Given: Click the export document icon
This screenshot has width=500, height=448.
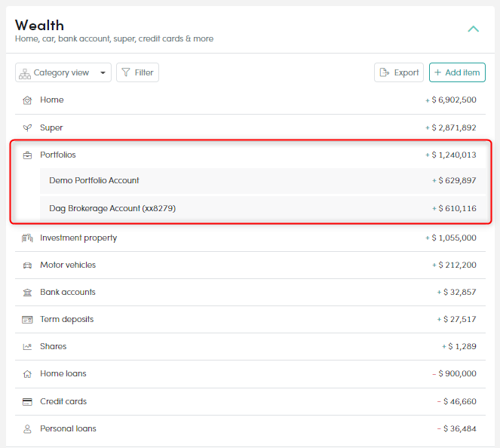Looking at the screenshot, I should click(x=385, y=72).
